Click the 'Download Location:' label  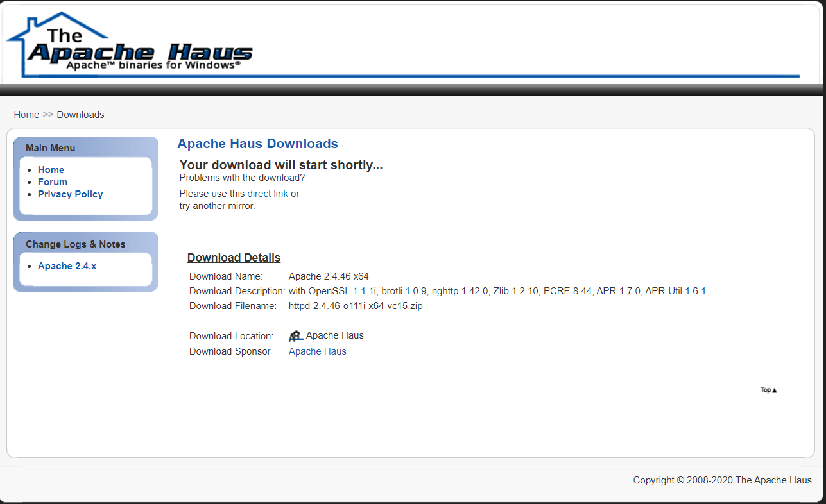click(x=231, y=336)
